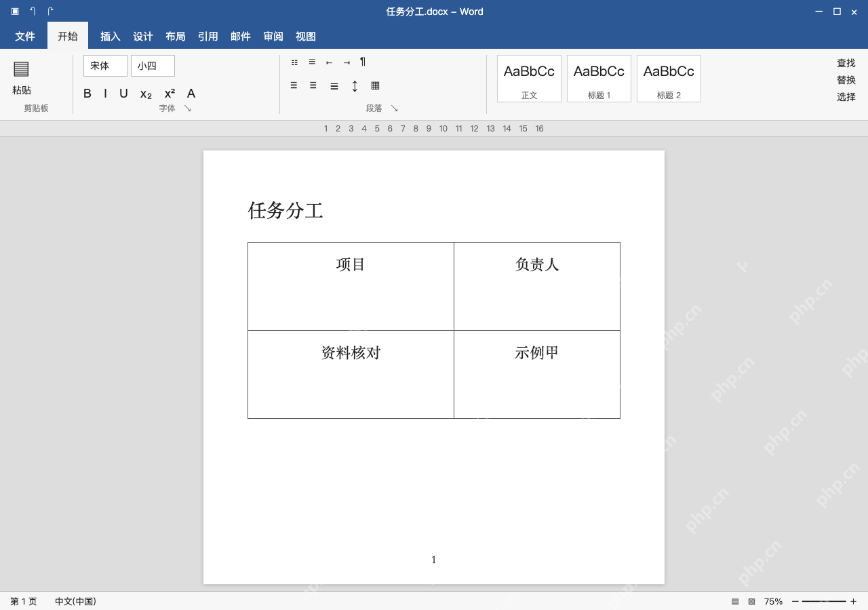Zoom out with the minus icon
The image size is (868, 610).
tap(795, 601)
